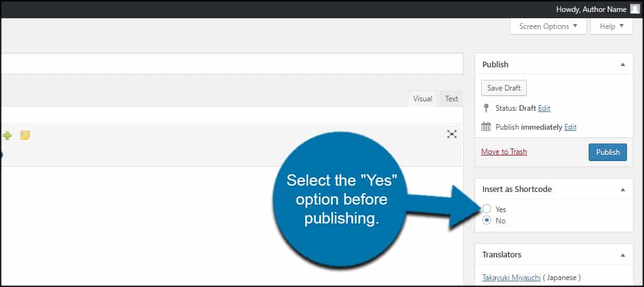Viewport: 644px width, 287px height.
Task: Select the No shortcode radio button
Action: point(487,220)
